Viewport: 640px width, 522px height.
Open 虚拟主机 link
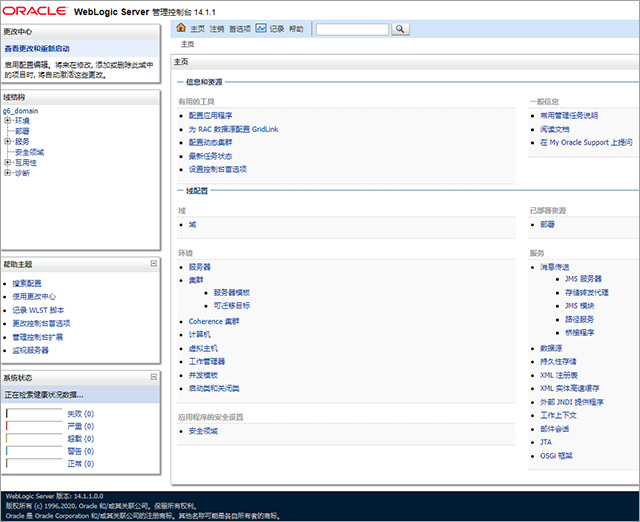click(203, 349)
